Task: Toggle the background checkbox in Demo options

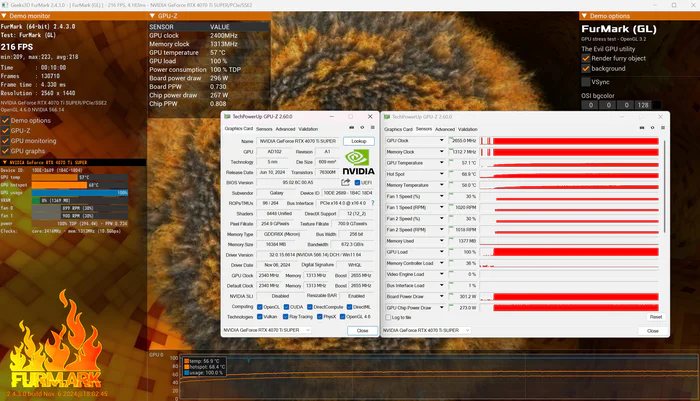Action: (586, 69)
